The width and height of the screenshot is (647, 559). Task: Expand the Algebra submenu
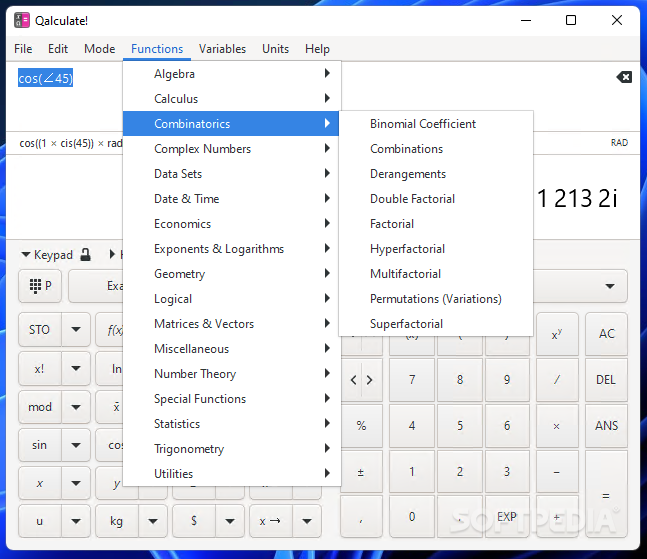click(x=231, y=73)
